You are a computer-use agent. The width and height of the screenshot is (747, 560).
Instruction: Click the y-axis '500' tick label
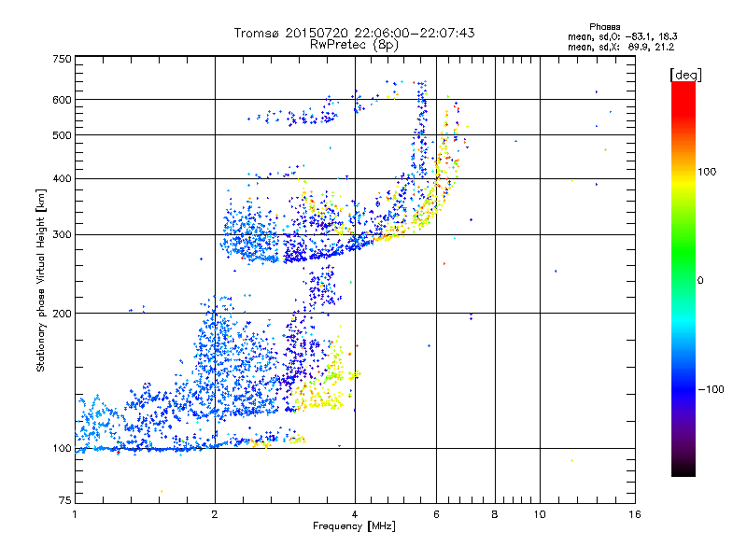pyautogui.click(x=62, y=135)
